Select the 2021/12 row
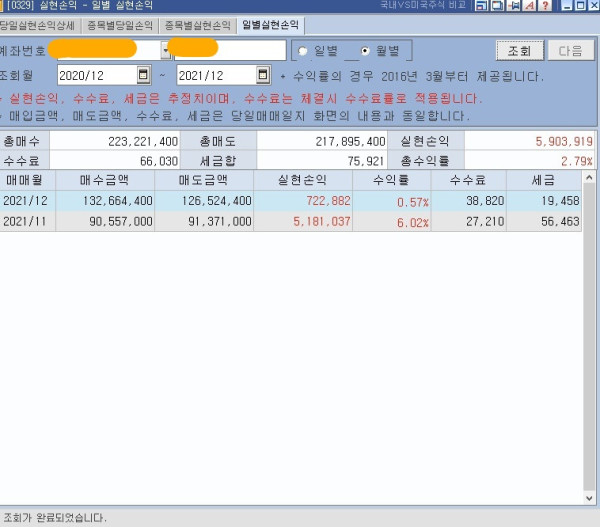The width and height of the screenshot is (600, 527). (291, 201)
